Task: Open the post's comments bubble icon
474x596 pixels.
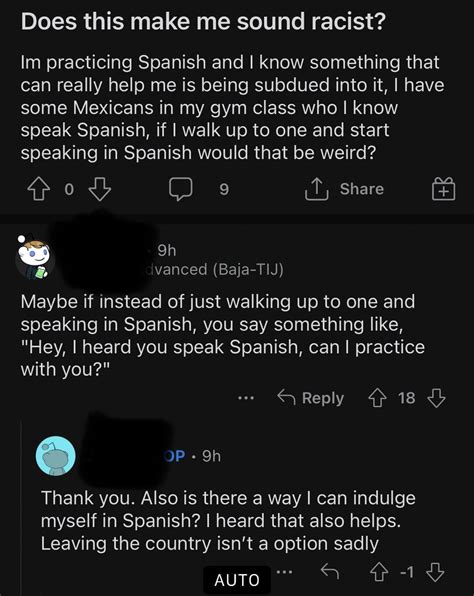Action: click(181, 189)
